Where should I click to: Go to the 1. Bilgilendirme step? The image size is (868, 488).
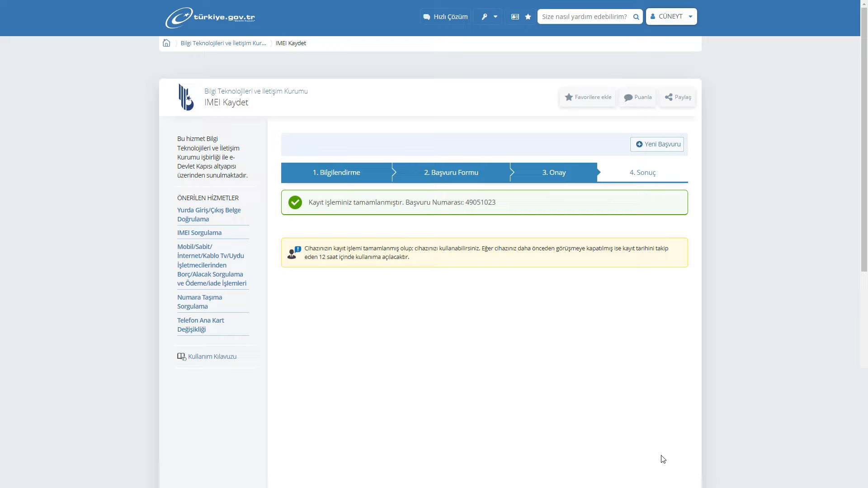pyautogui.click(x=336, y=173)
